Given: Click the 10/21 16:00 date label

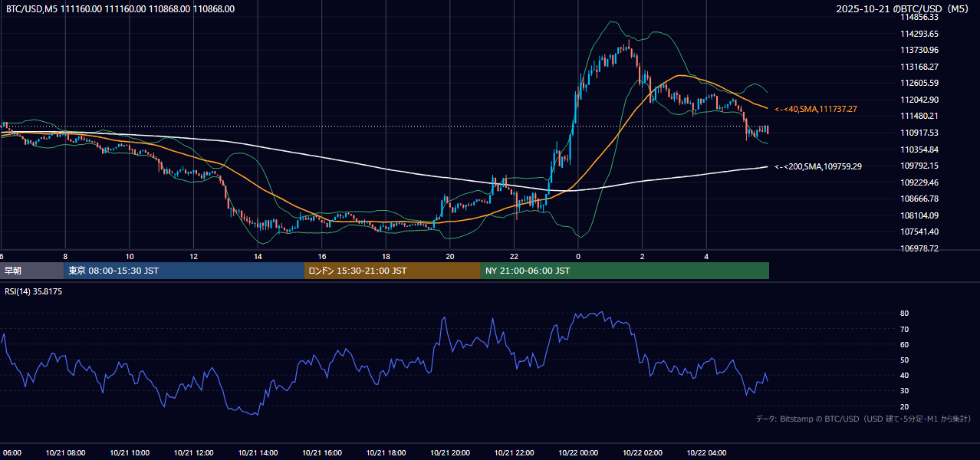Looking at the screenshot, I should (x=322, y=453).
